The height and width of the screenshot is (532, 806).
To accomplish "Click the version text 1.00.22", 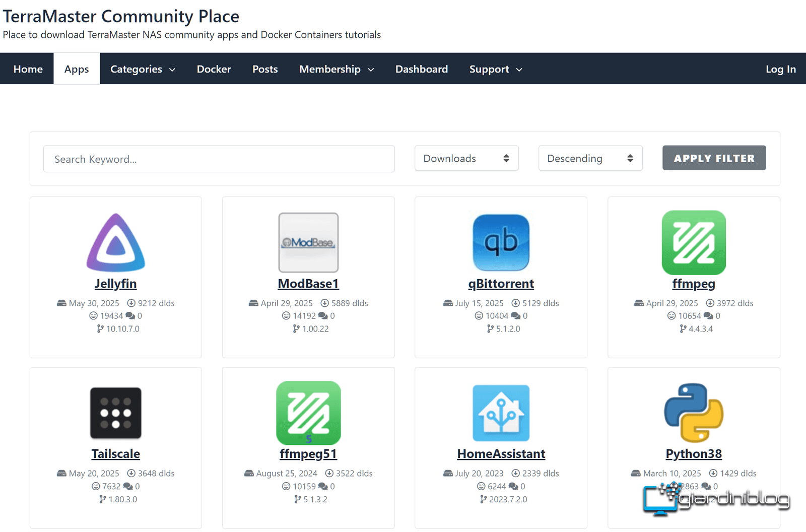I will tap(315, 329).
